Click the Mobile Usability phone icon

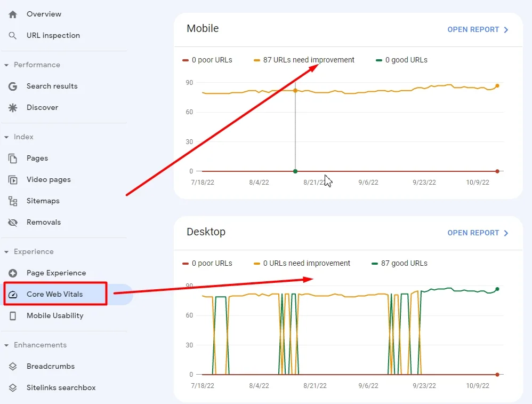[13, 316]
